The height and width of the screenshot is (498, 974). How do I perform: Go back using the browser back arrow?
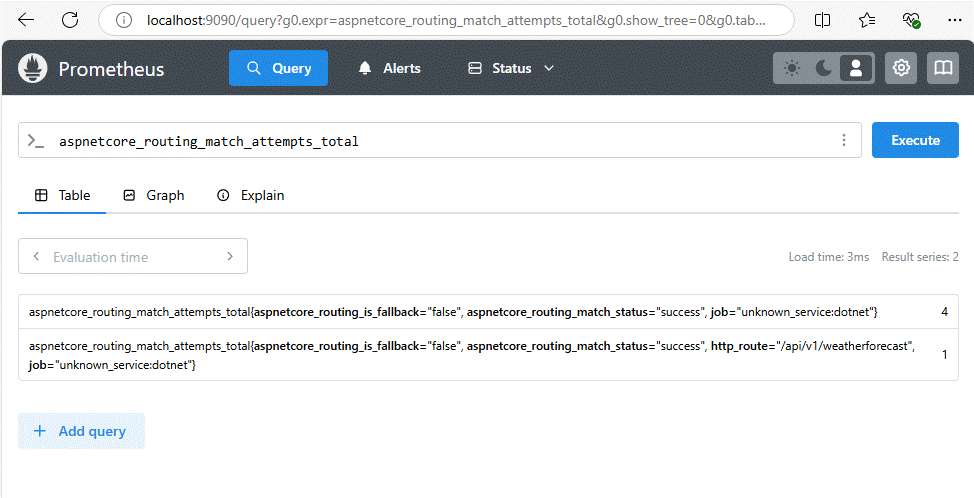pos(26,20)
